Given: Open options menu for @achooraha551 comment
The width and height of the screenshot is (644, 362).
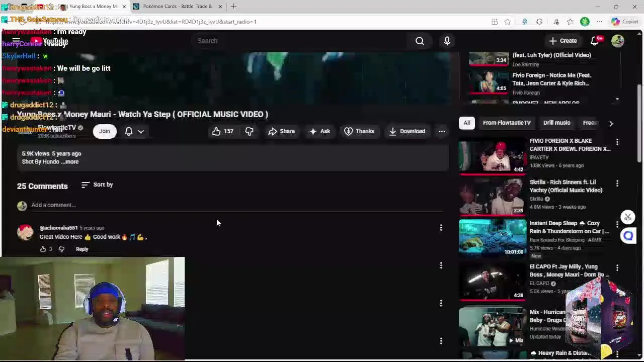Looking at the screenshot, I should (441, 228).
